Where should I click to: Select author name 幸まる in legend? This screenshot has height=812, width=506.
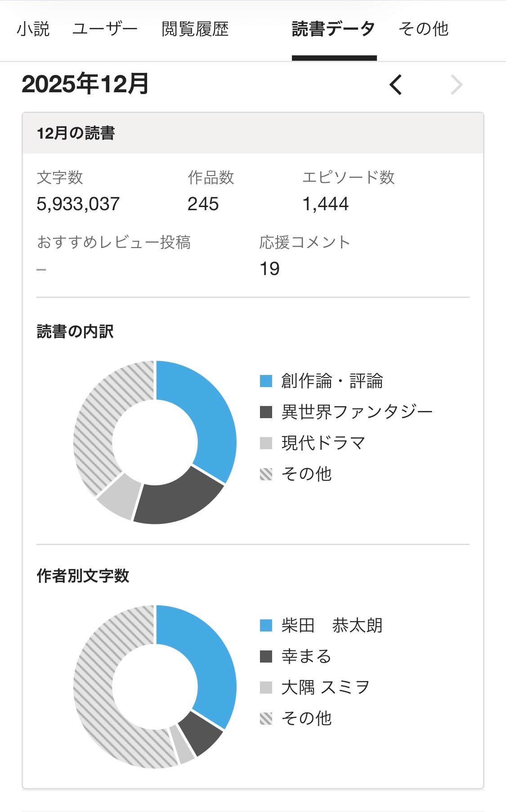(x=306, y=656)
